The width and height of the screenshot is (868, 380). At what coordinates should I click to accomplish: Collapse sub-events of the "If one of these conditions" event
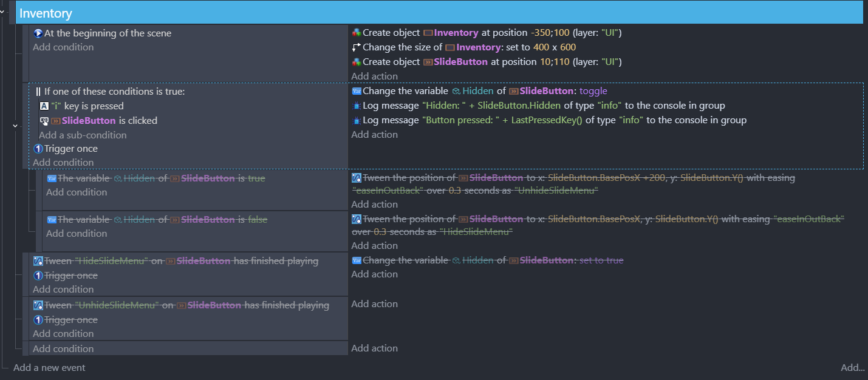[x=15, y=126]
